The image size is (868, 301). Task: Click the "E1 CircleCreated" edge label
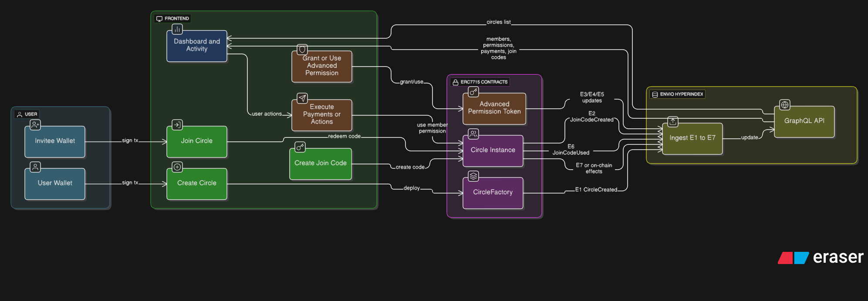pyautogui.click(x=596, y=190)
